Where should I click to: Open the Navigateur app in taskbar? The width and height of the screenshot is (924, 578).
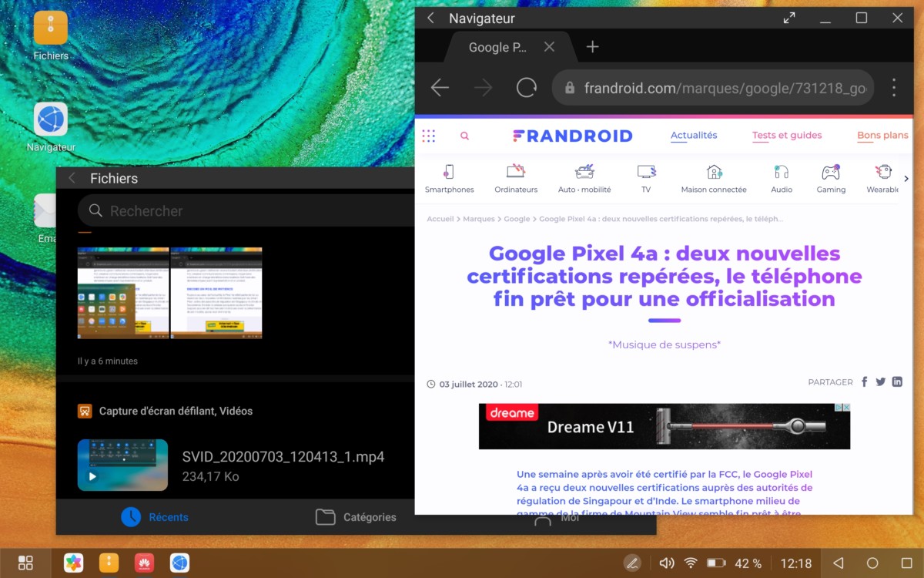[180, 563]
